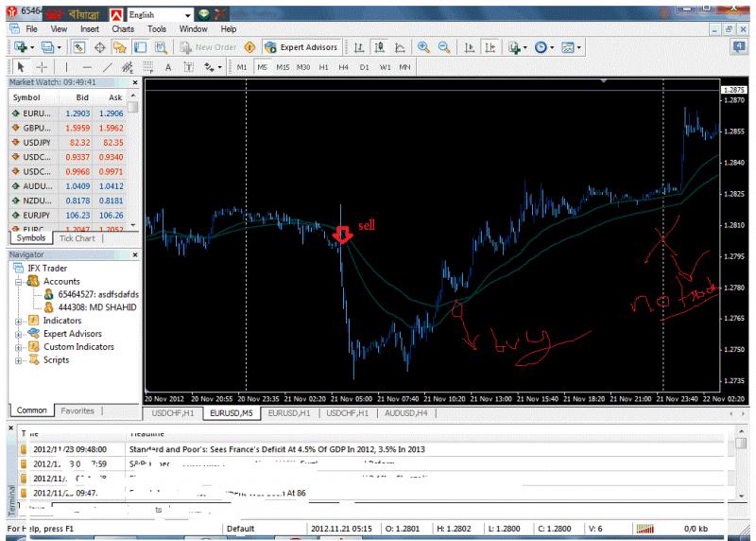Switch to M15 timeframe
Viewport: 756px width, 541px height.
click(x=283, y=67)
